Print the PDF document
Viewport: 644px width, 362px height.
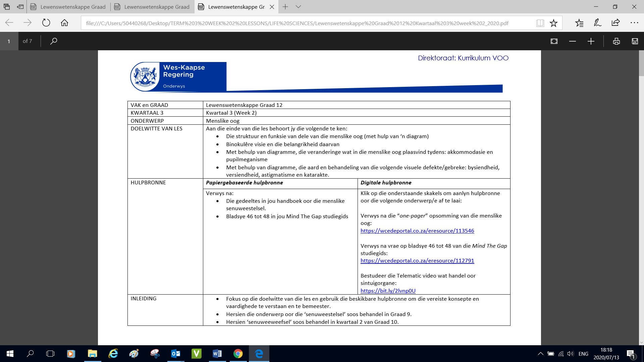[616, 41]
